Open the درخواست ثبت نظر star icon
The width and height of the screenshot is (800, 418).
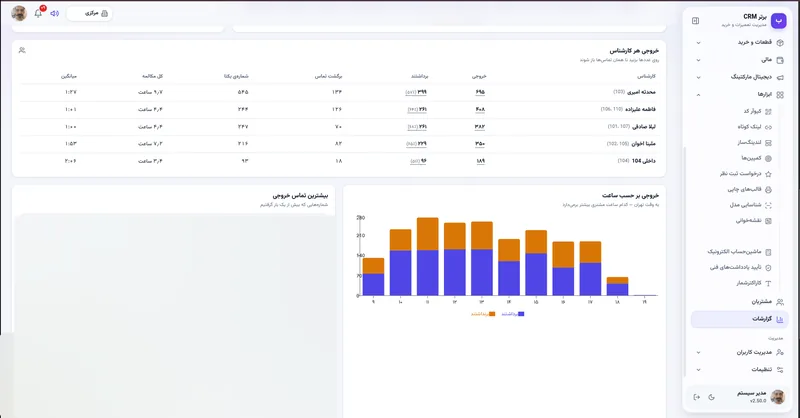pos(768,174)
